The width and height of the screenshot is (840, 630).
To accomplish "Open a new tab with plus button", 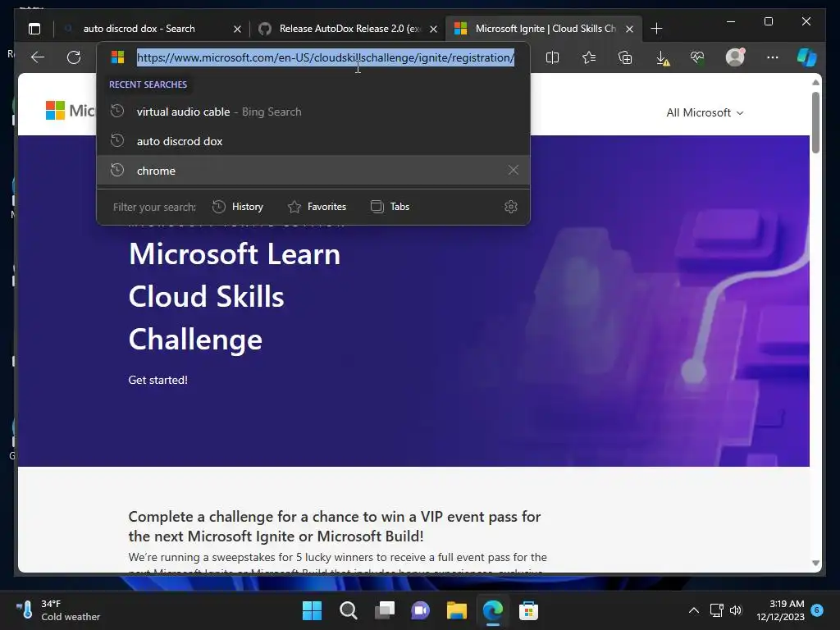I will pos(656,29).
